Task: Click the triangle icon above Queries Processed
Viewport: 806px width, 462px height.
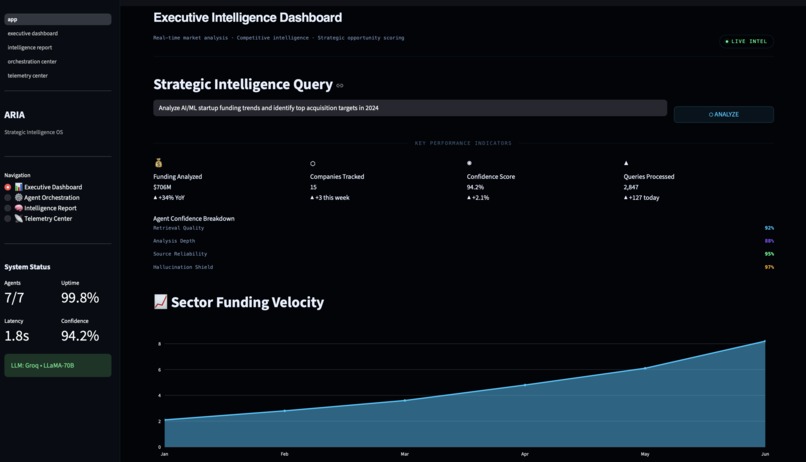Action: (x=626, y=163)
